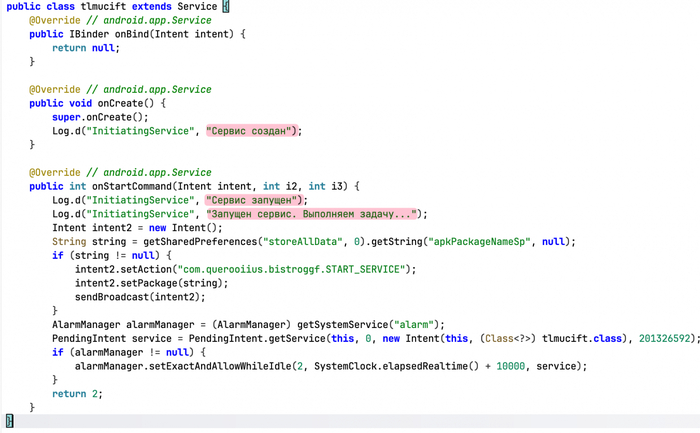The image size is (700, 433).
Task: Click the highlighted closing brace at bottom
Action: [9, 421]
